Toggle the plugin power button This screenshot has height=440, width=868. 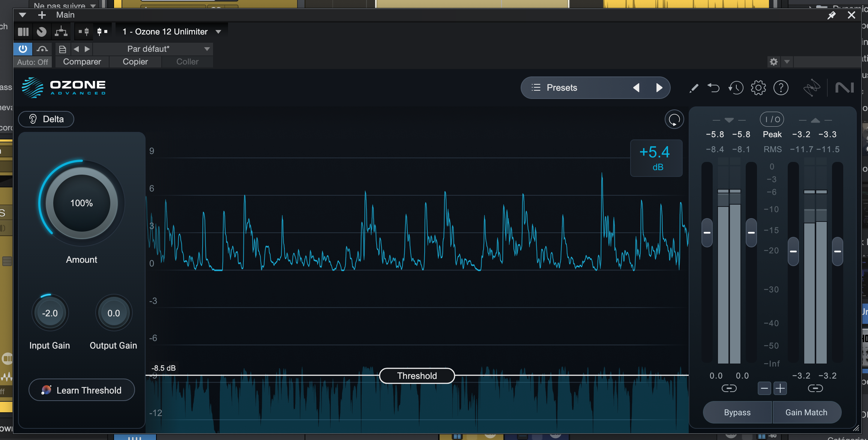23,49
